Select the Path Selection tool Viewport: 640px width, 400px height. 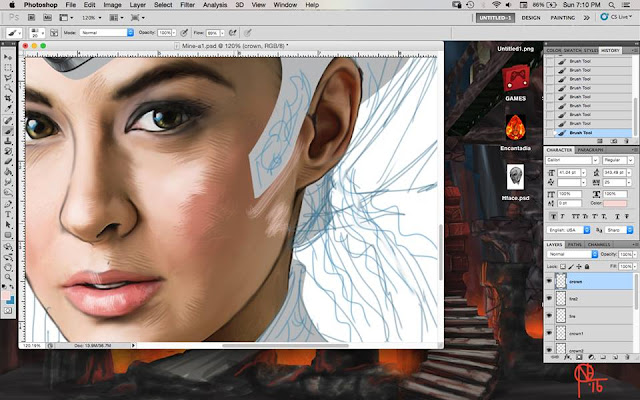point(8,225)
